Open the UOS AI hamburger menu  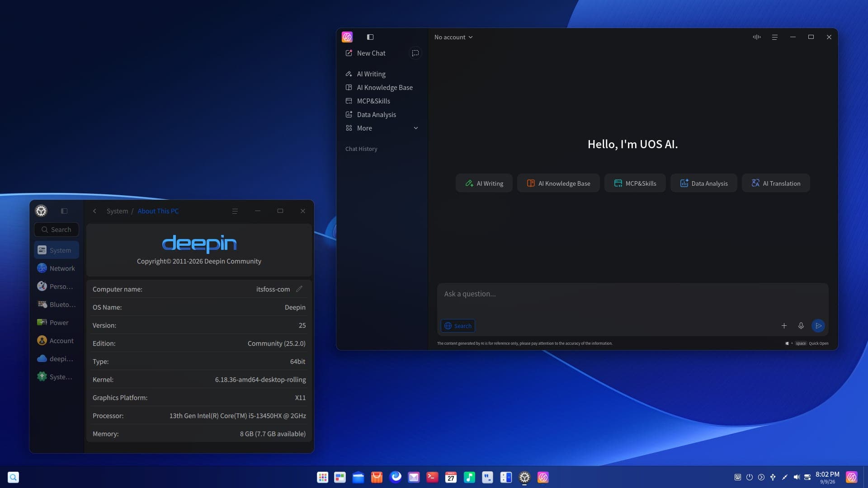[x=775, y=37]
